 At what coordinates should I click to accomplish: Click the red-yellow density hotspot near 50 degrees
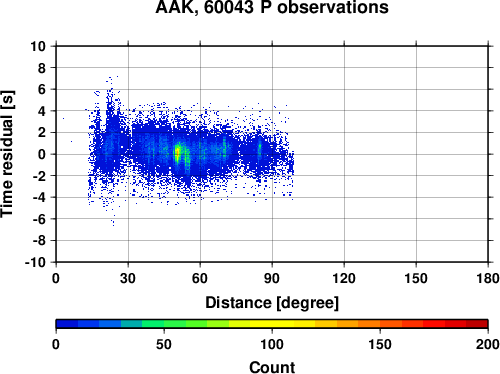coord(178,153)
